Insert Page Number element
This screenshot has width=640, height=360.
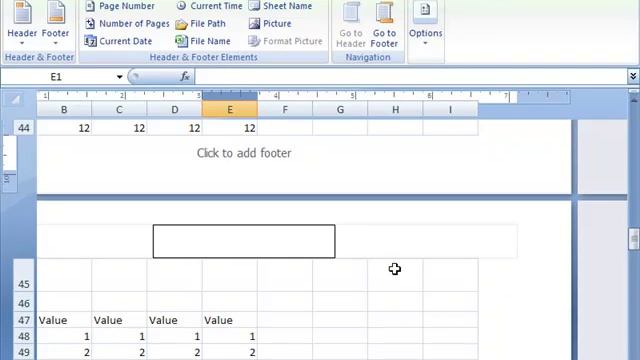120,6
